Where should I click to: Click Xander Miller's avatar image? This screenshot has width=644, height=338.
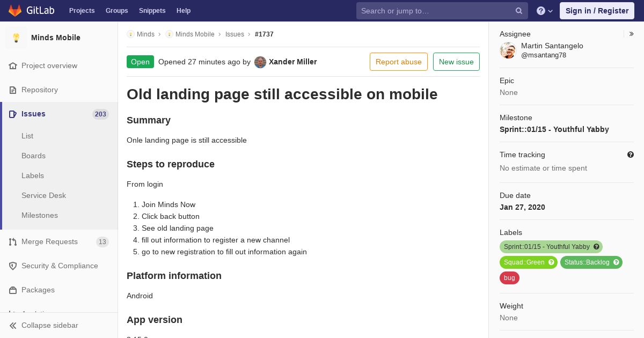(x=260, y=62)
